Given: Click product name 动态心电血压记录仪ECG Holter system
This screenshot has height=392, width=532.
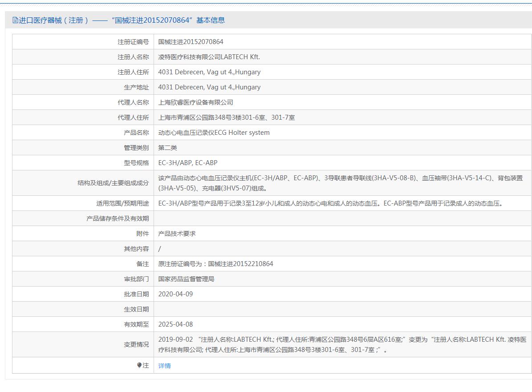Looking at the screenshot, I should click(x=214, y=133).
